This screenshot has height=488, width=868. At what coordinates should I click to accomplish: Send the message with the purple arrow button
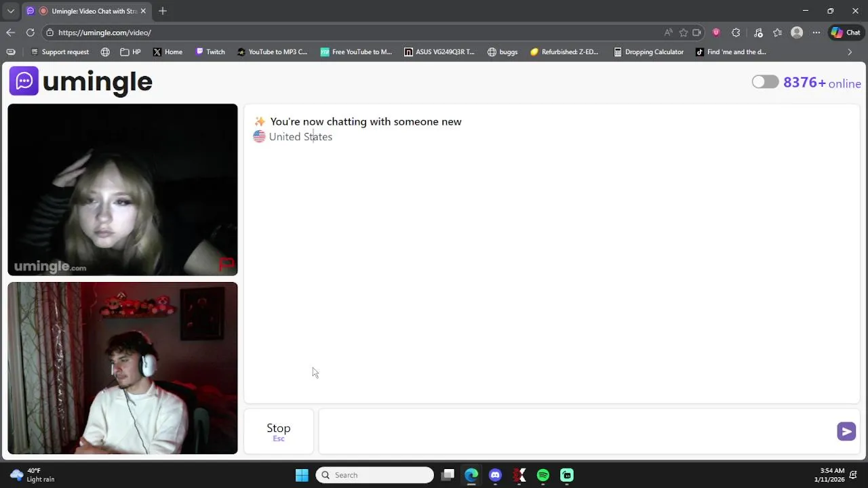[846, 432]
